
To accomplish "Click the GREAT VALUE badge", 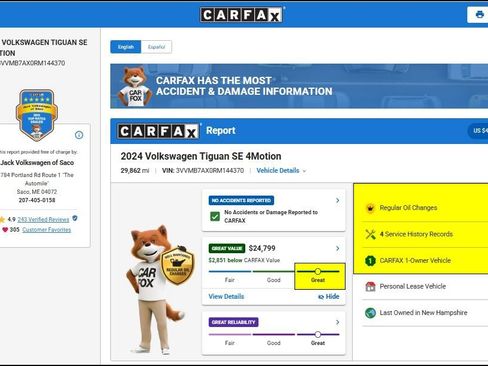I will point(227,248).
